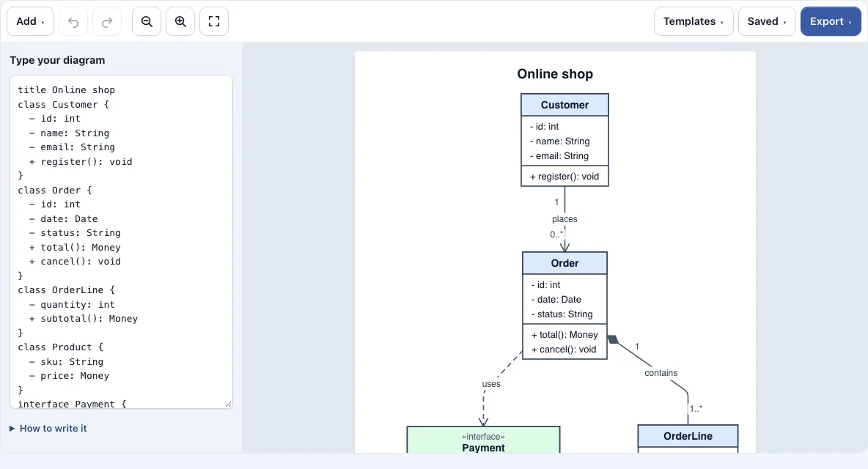This screenshot has width=868, height=469.
Task: Click the OrderLine class box header
Action: (688, 436)
